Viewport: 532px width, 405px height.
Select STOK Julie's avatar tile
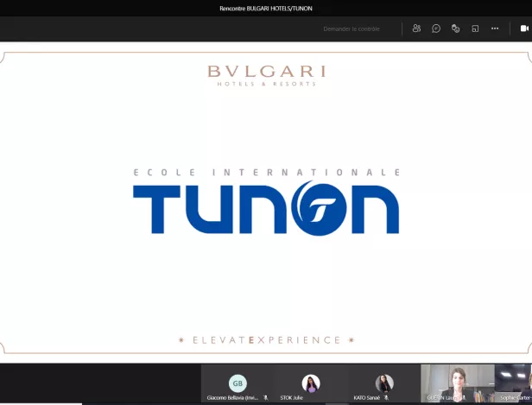[311, 383]
